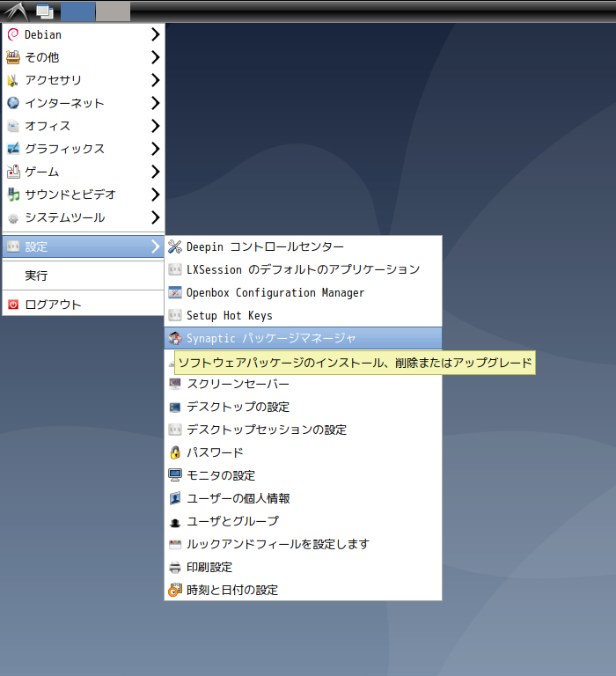Click the Debian swirl icon
Image resolution: width=616 pixels, height=676 pixels.
coord(13,34)
